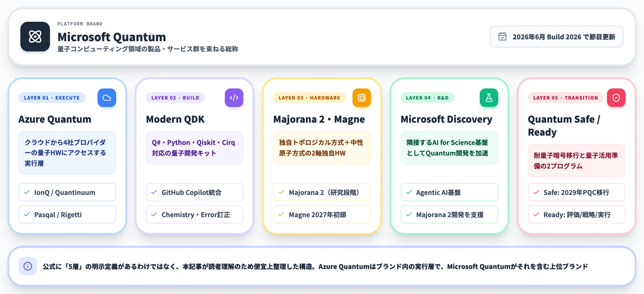Click the green flask icon on the Microsoft Discovery card
This screenshot has height=294, width=644.
point(489,98)
